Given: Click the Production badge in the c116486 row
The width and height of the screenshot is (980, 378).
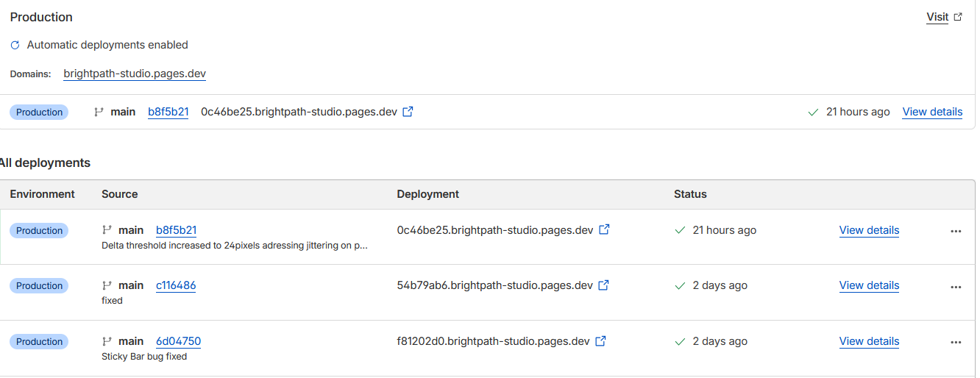Looking at the screenshot, I should (x=39, y=285).
